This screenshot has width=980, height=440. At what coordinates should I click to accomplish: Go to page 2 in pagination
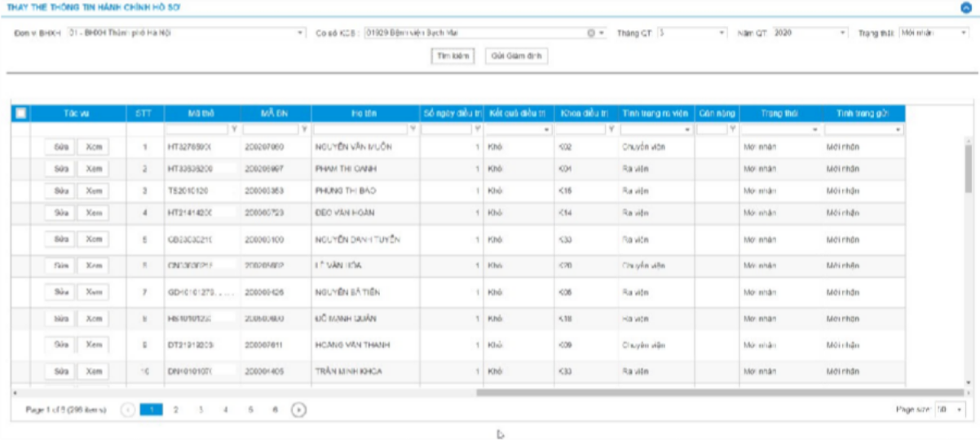[x=176, y=410]
